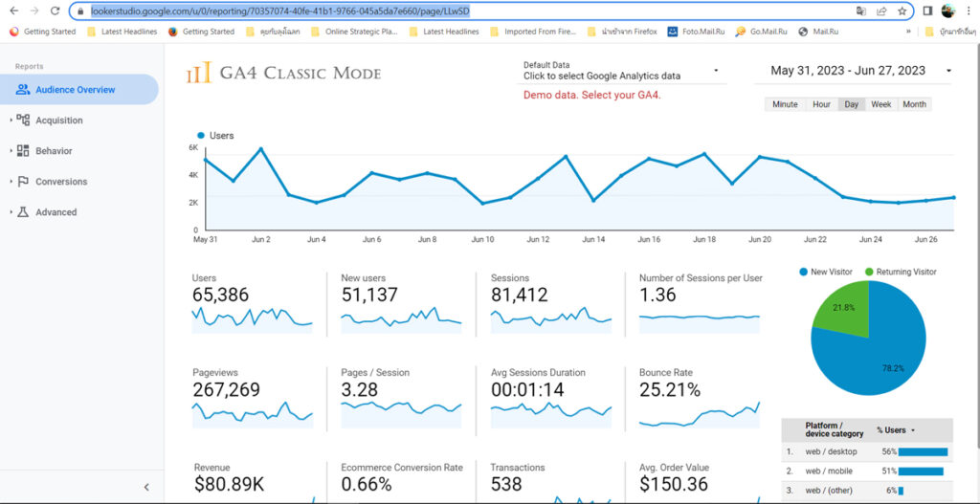Image resolution: width=980 pixels, height=504 pixels.
Task: Open first Latest Headlines bookmark folder
Action: point(122,32)
